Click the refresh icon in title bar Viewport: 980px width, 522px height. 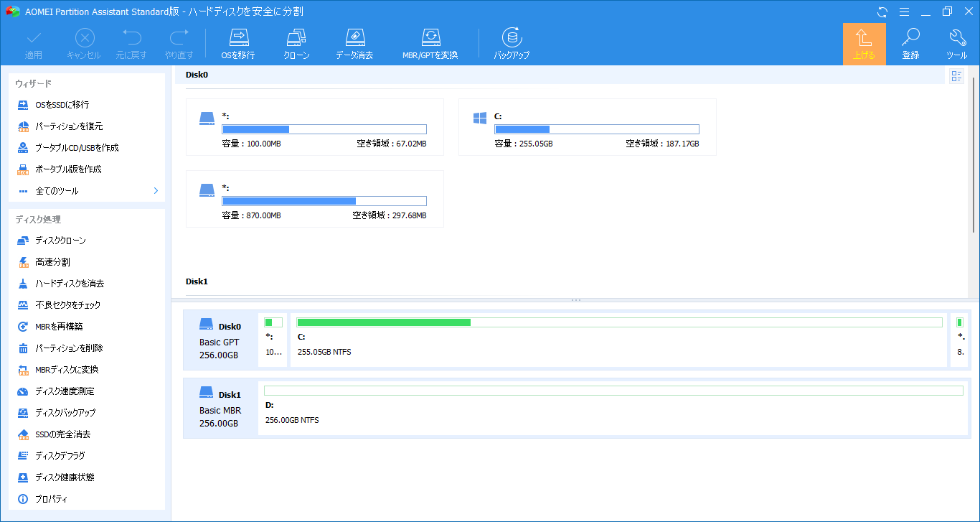882,11
